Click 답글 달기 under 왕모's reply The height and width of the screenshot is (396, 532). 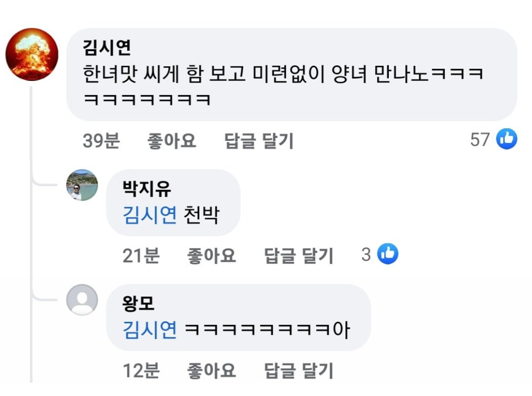coord(299,371)
